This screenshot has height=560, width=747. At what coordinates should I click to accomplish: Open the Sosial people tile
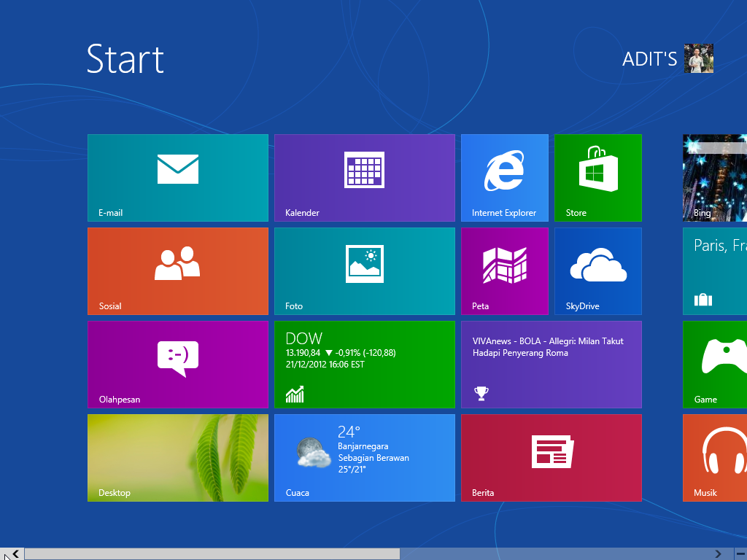point(178,271)
